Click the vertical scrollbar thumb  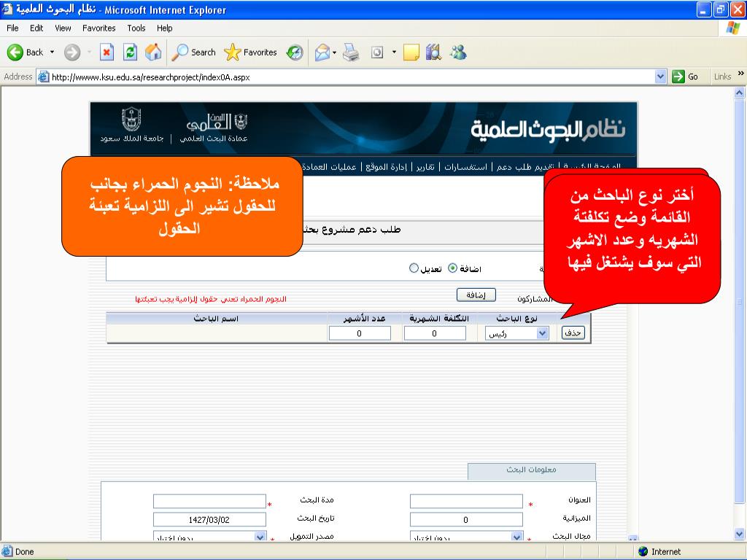coord(740,301)
